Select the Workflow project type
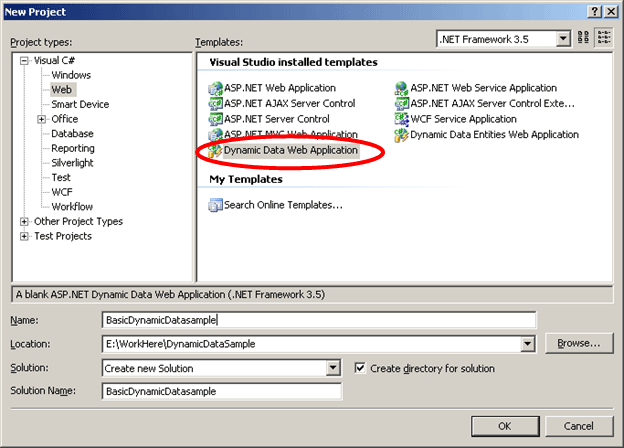The image size is (624, 448). click(72, 207)
